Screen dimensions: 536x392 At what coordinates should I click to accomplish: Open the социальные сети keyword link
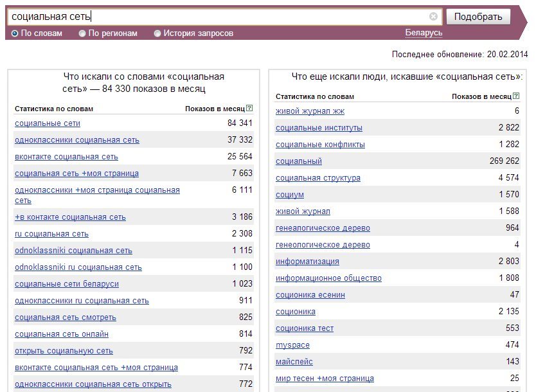click(48, 123)
